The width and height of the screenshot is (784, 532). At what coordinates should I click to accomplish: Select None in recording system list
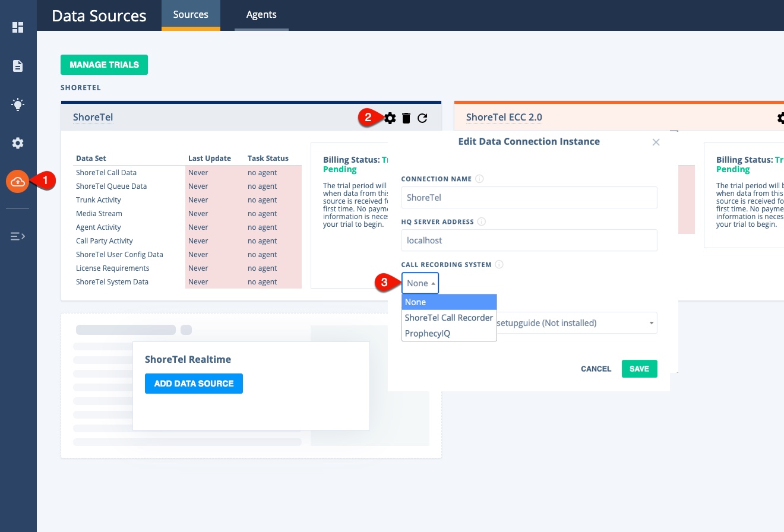[x=449, y=302]
